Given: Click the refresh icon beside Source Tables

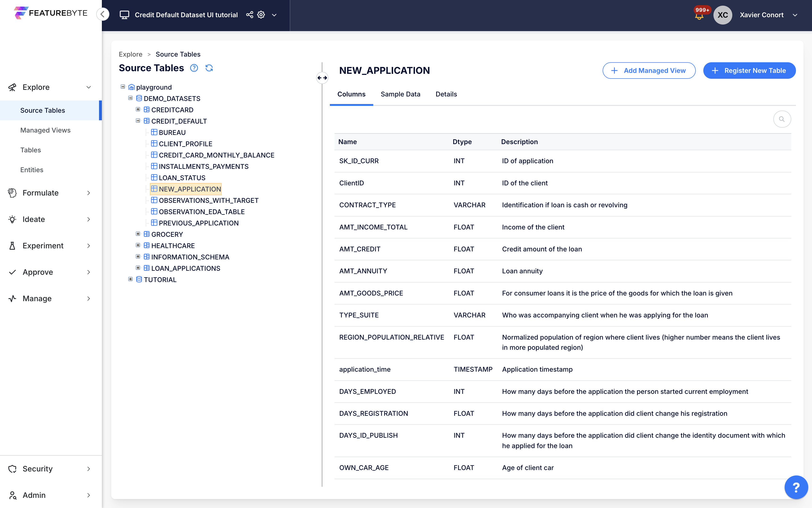Looking at the screenshot, I should (209, 68).
